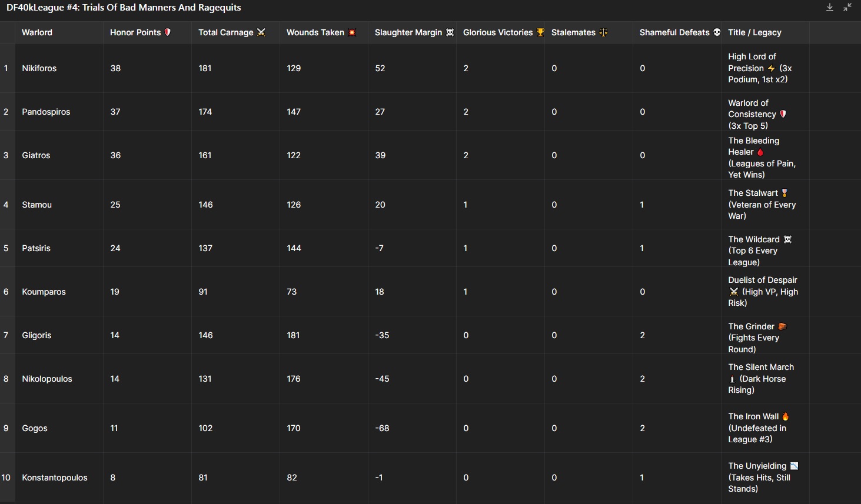The height and width of the screenshot is (504, 861).
Task: Select the Pandospiros warlord name cell
Action: click(46, 112)
